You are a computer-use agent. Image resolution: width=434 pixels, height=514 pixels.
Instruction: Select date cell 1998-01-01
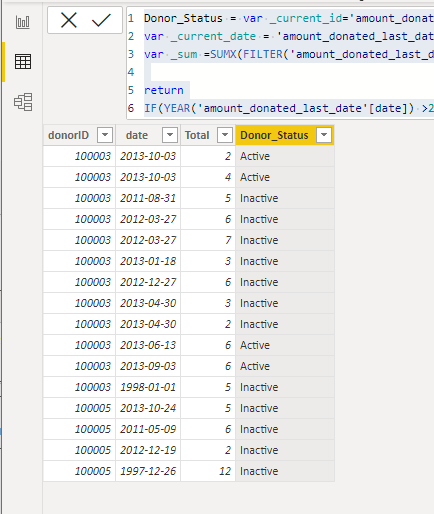148,387
